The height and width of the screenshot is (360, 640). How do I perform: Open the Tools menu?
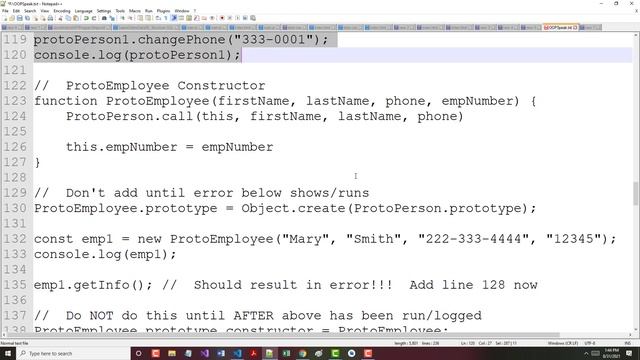(x=120, y=11)
